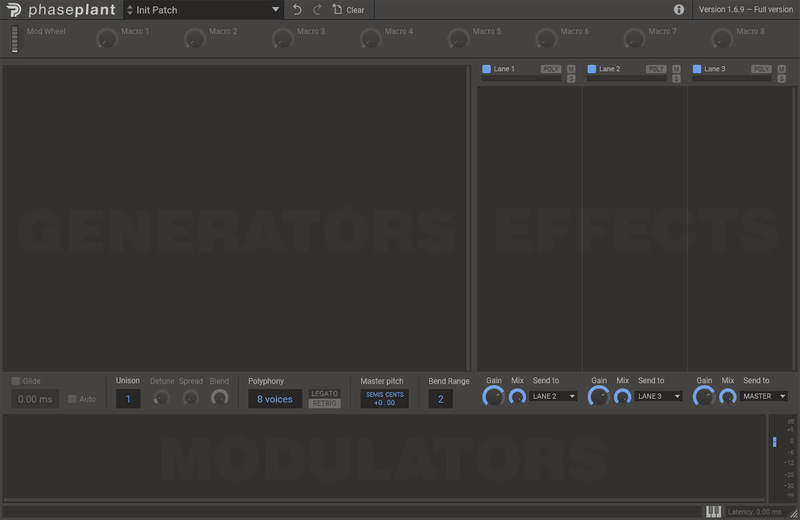
Task: Toggle POLY button on Lane 3
Action: pos(761,69)
